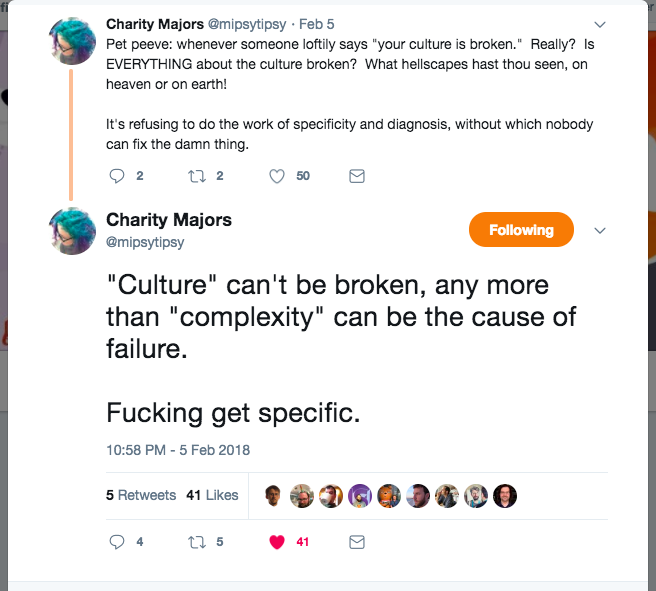The width and height of the screenshot is (656, 591).
Task: Open Charity Majors avatar in top tweet
Action: [x=72, y=41]
